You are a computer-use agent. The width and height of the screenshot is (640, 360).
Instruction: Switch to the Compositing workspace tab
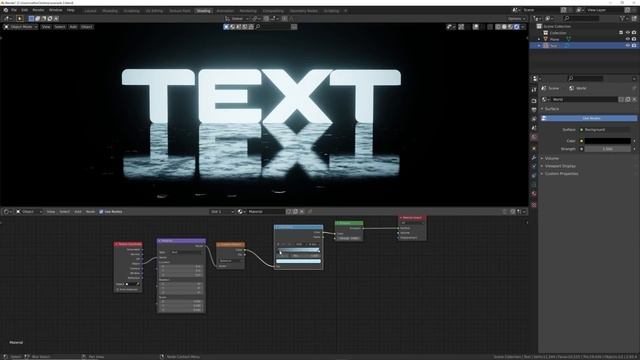273,11
